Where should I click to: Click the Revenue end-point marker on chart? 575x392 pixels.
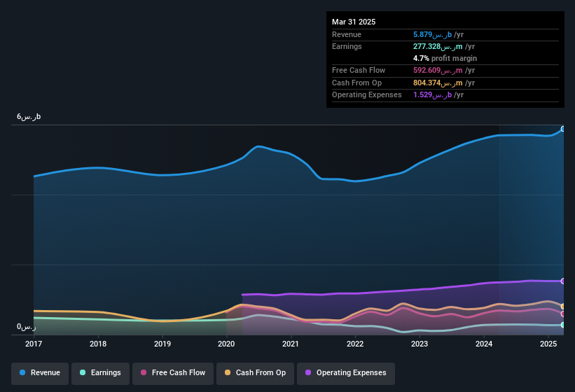coord(563,129)
